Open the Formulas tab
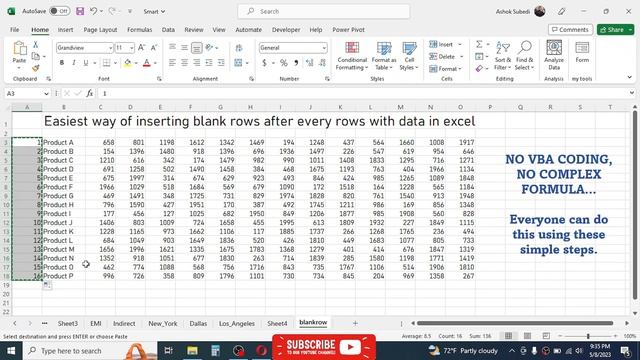Viewport: 640px width, 360px height. click(x=140, y=30)
